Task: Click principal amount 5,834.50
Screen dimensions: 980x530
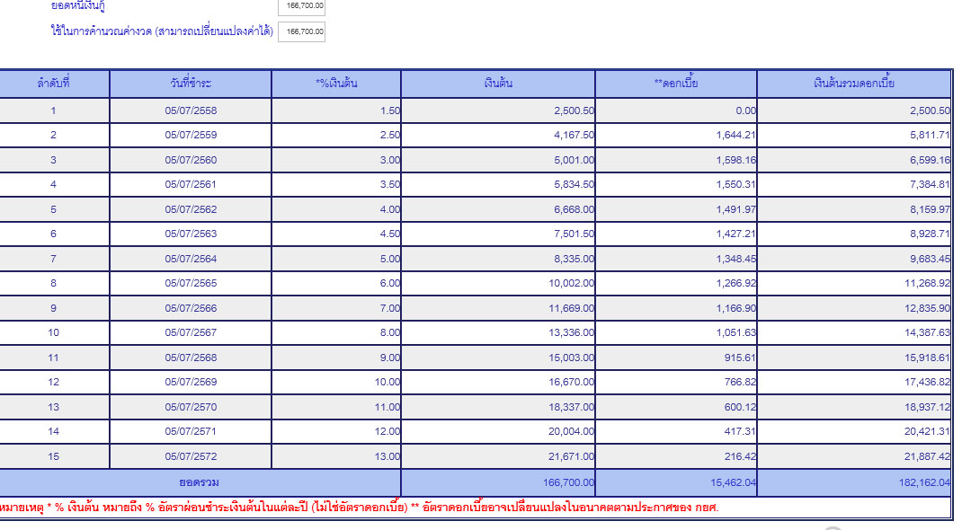Action: (574, 184)
